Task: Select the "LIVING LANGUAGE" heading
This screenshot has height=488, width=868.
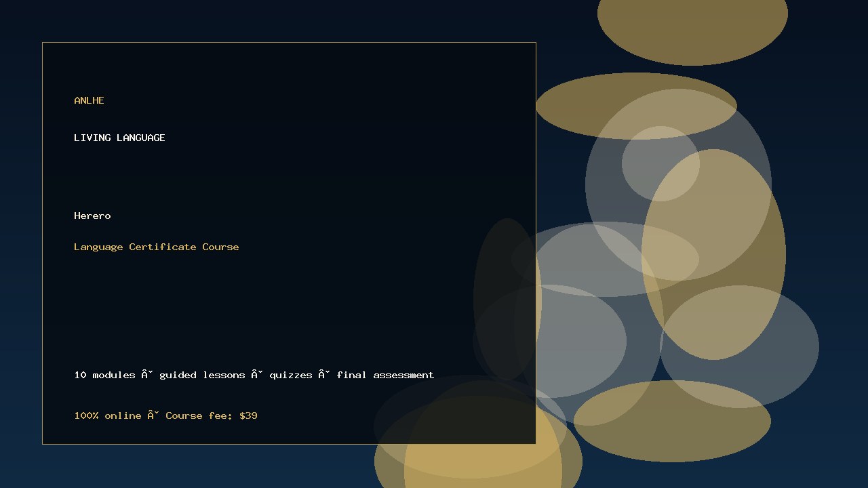Action: pos(119,138)
